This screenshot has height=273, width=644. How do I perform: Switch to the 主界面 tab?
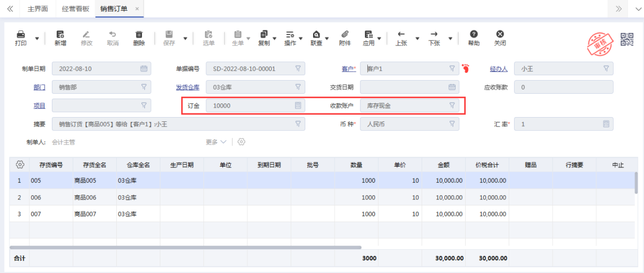point(37,9)
